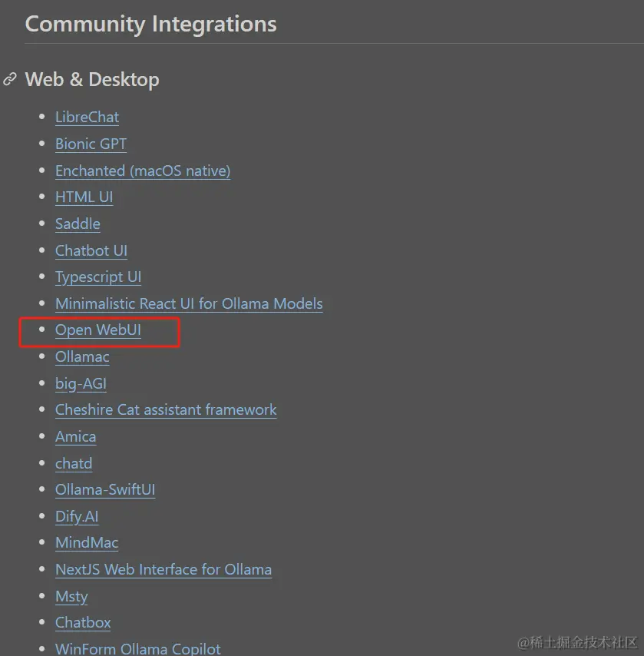
Task: Open the HTML UI link
Action: (x=84, y=197)
